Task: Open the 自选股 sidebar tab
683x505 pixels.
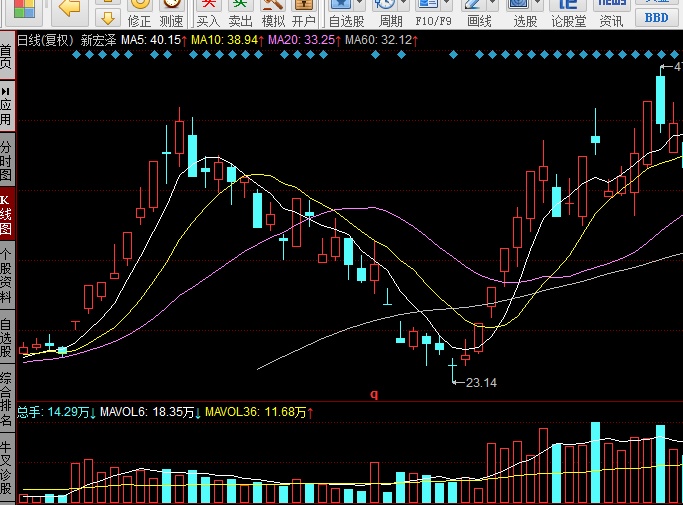Action: point(7,337)
